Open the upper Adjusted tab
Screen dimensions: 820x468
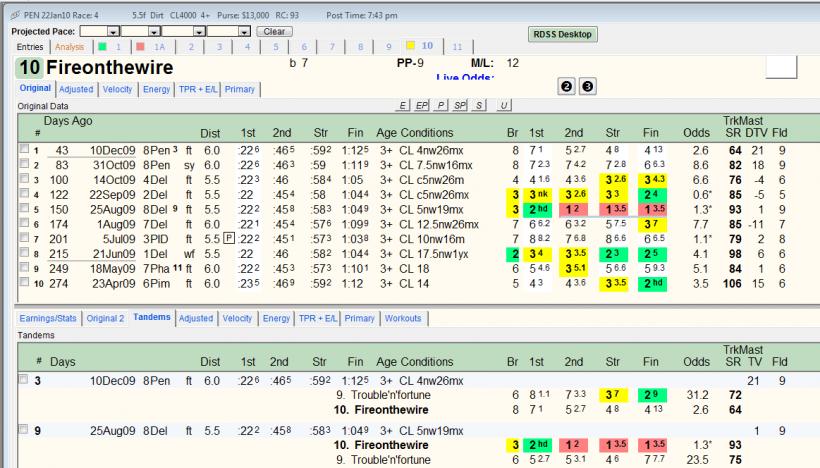(x=76, y=89)
